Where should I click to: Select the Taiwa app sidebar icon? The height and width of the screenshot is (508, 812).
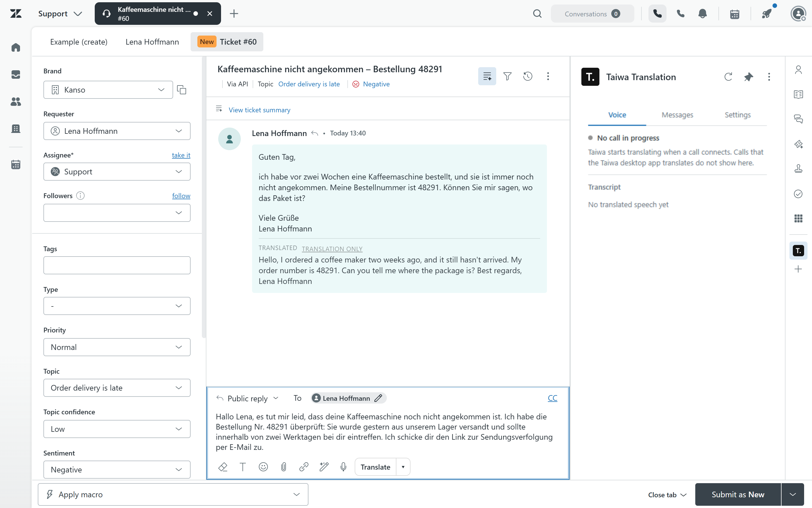(798, 251)
